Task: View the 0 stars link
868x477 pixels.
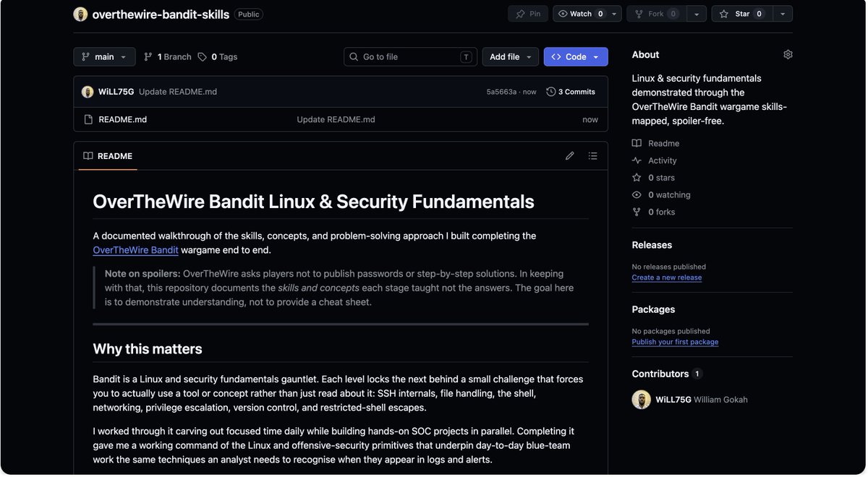Action: [653, 178]
